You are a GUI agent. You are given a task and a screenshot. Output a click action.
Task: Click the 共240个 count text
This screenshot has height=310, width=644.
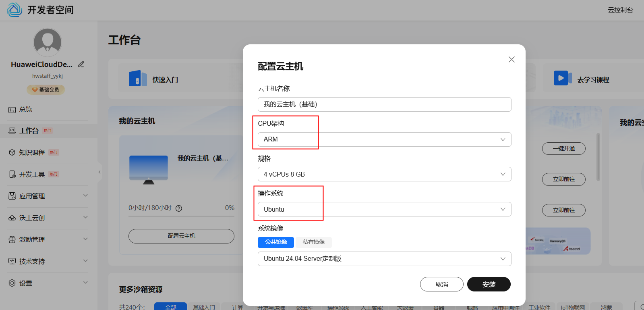click(x=132, y=307)
